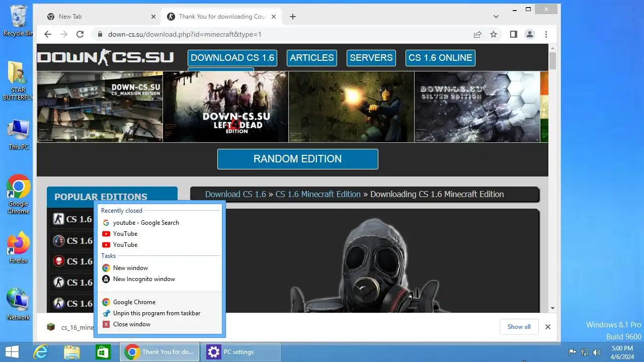Viewport: 644px width, 362px height.
Task: Click the POPULAR EDITIONS heading
Action: coord(101,197)
